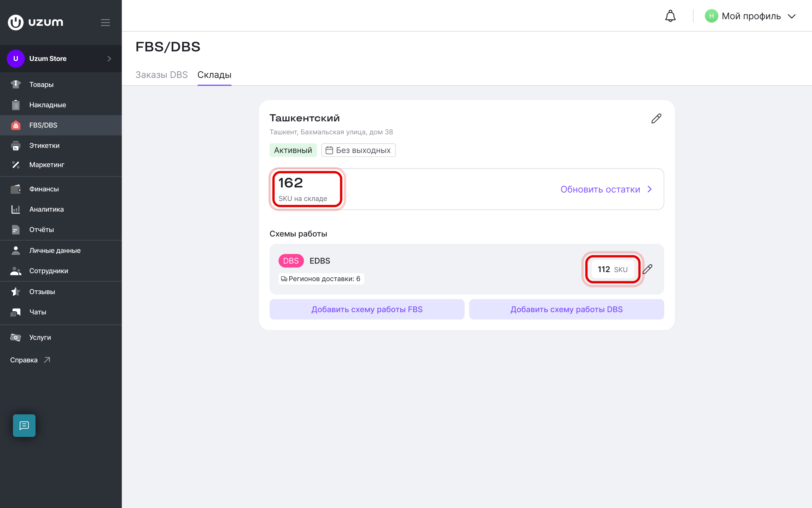Screen dimensions: 812x508
Task: Open notifications bell icon
Action: [670, 16]
